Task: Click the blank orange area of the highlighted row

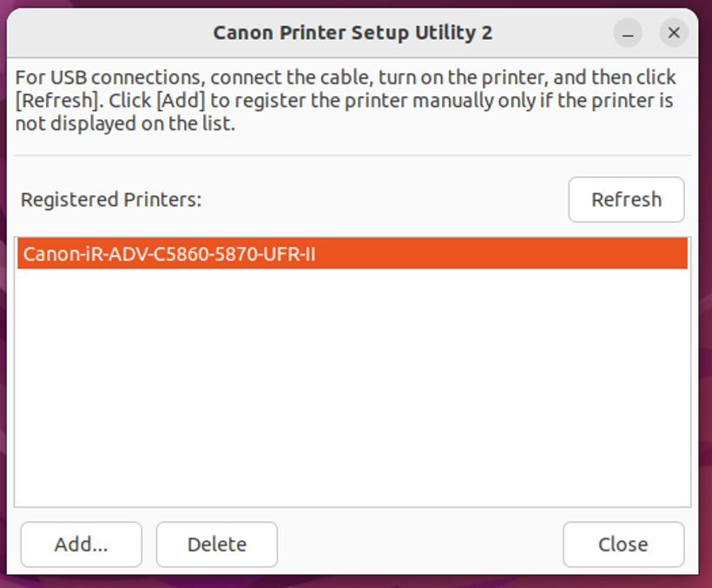Action: click(504, 254)
